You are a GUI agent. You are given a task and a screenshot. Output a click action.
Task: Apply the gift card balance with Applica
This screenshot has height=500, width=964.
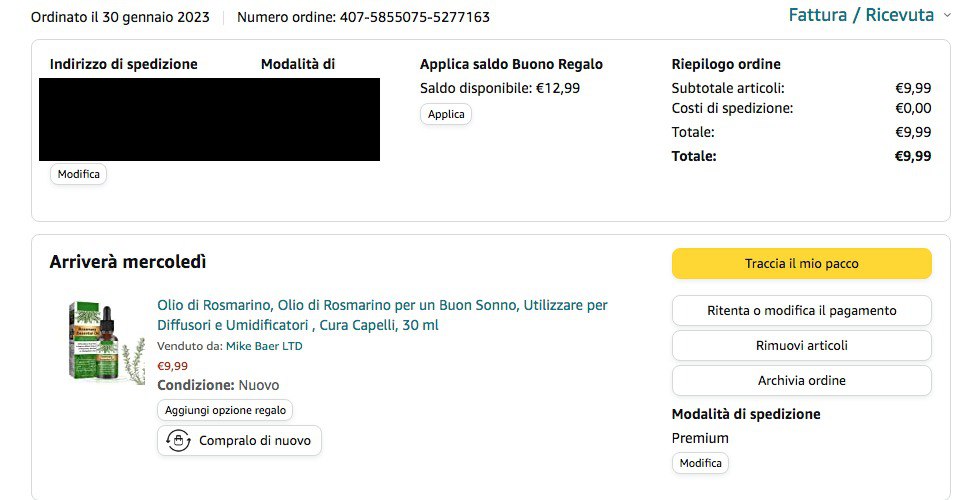point(446,114)
